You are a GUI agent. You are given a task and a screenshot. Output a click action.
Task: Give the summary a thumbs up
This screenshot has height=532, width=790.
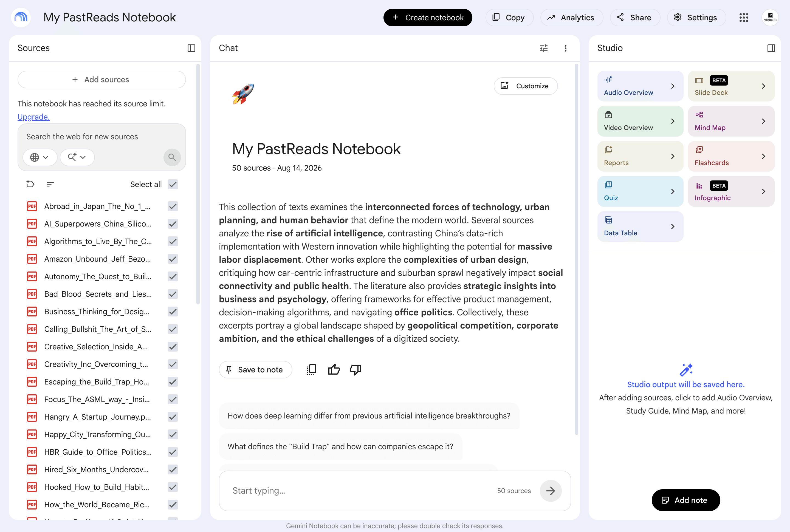coord(334,369)
